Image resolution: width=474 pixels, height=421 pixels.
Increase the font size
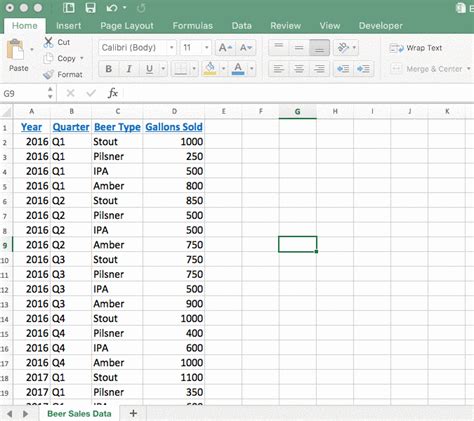click(225, 48)
